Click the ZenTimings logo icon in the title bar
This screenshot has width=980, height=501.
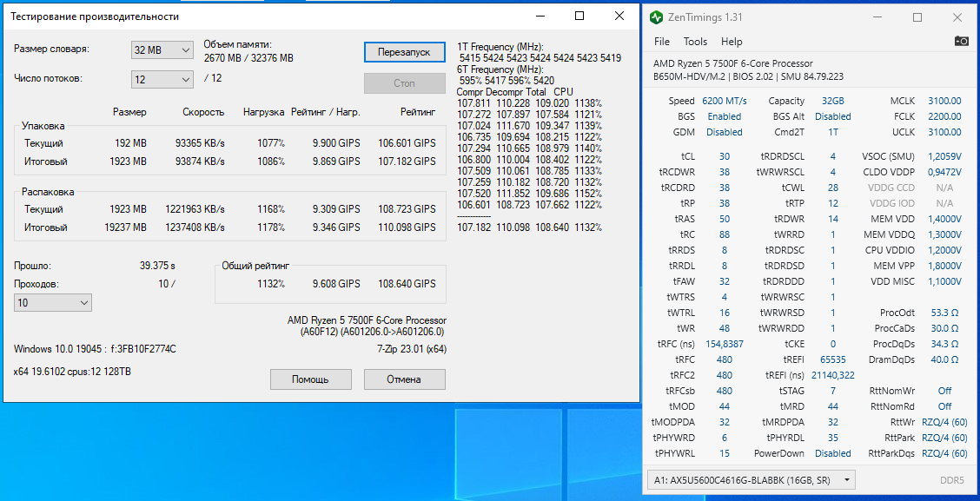656,16
